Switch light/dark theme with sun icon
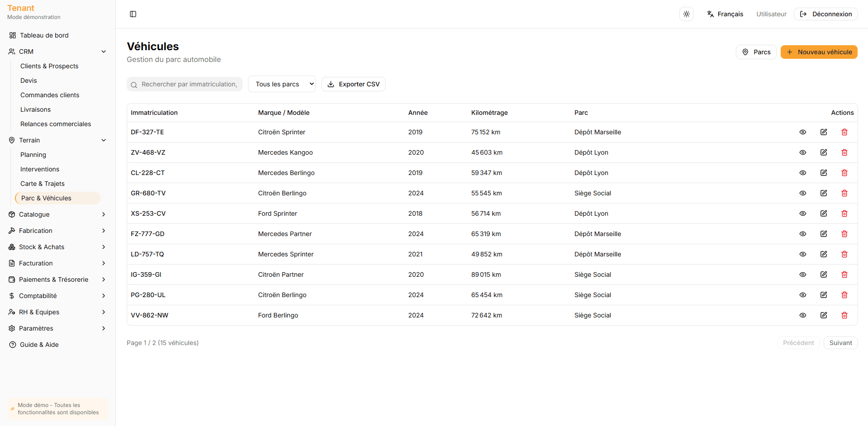 point(687,14)
